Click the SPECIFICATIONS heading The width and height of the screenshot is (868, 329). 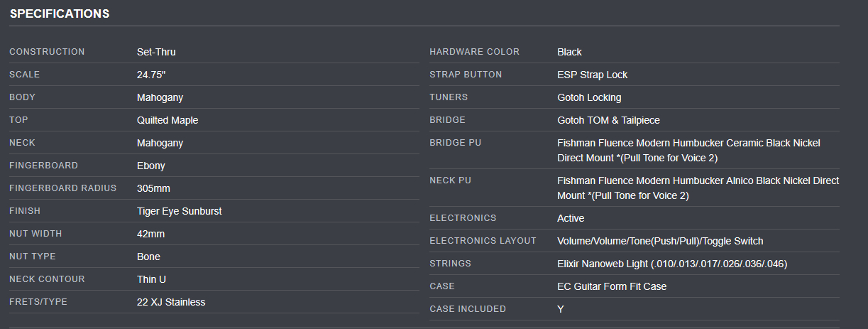click(x=60, y=14)
